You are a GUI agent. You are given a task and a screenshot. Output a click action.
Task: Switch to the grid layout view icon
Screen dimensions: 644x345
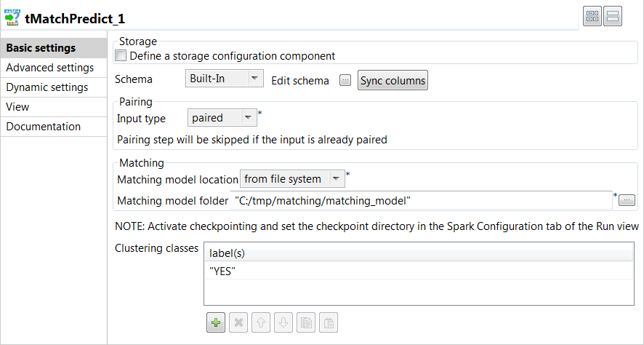pyautogui.click(x=592, y=17)
